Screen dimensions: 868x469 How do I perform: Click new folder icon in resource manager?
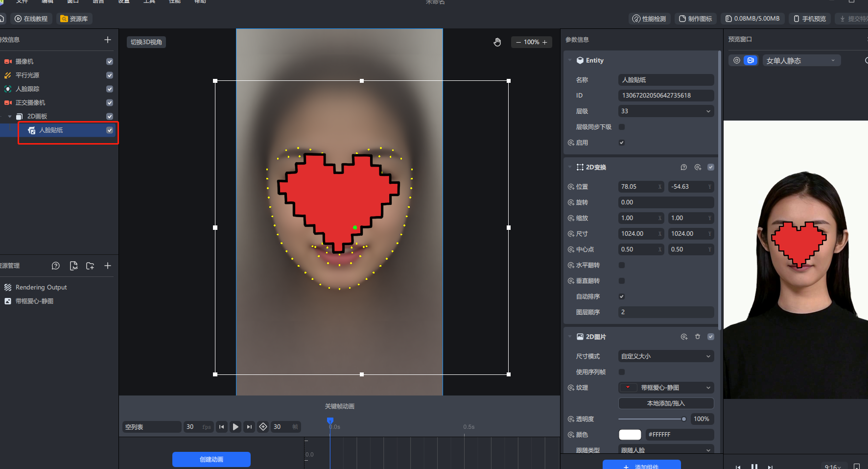click(x=90, y=266)
